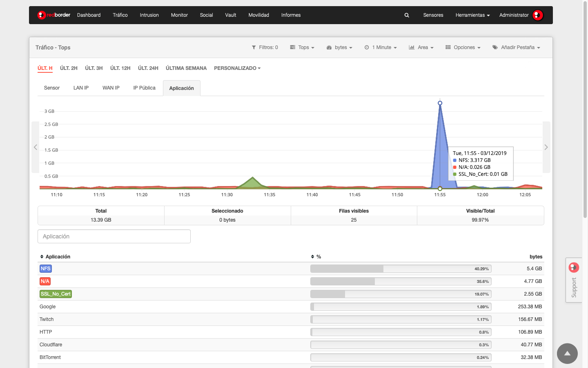Select the ÚLT. 12H time range
The height and width of the screenshot is (368, 588).
coord(120,68)
